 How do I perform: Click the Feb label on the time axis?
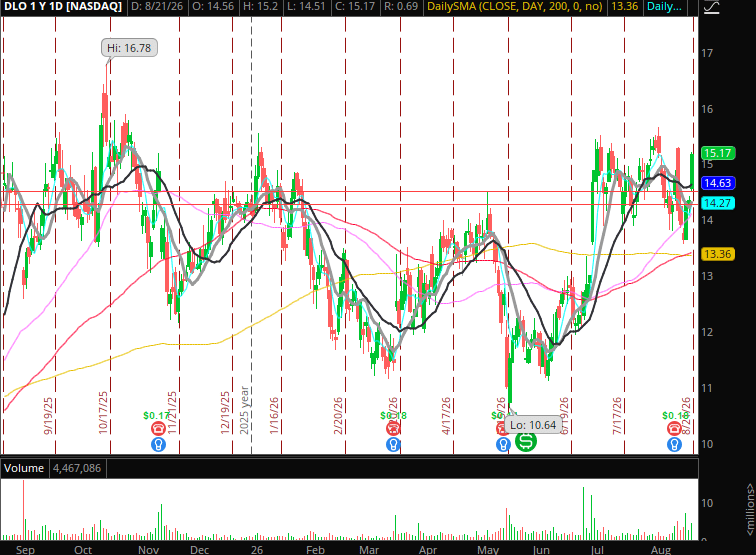[315, 550]
